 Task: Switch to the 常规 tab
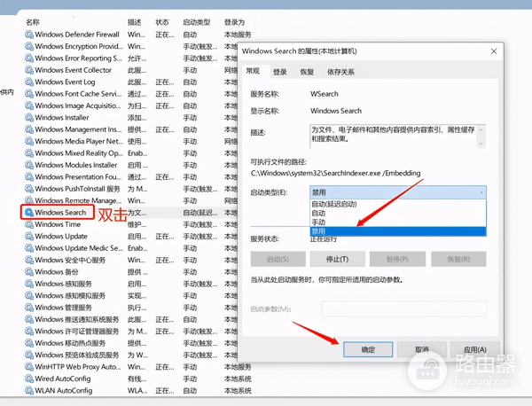253,71
